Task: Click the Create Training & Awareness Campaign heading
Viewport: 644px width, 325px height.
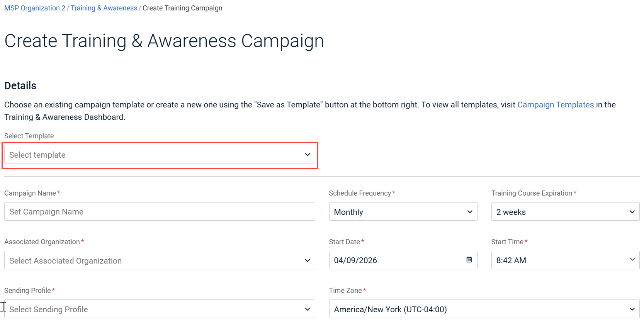Action: click(x=164, y=41)
